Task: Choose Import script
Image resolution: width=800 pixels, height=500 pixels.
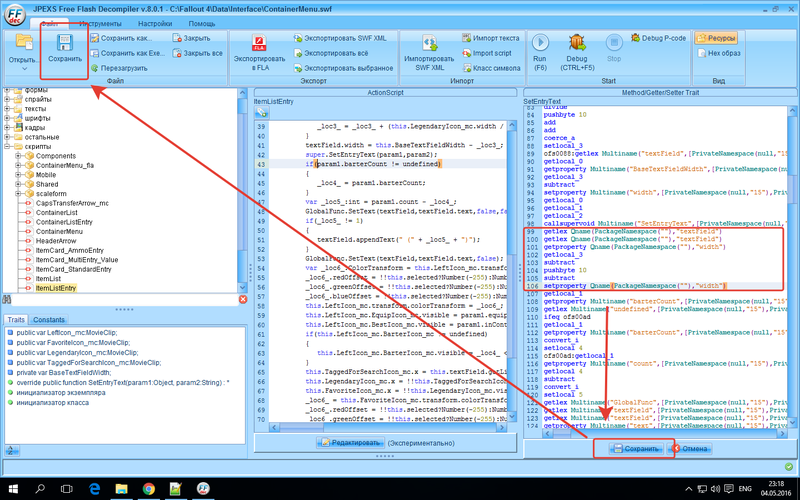Action: tap(487, 53)
